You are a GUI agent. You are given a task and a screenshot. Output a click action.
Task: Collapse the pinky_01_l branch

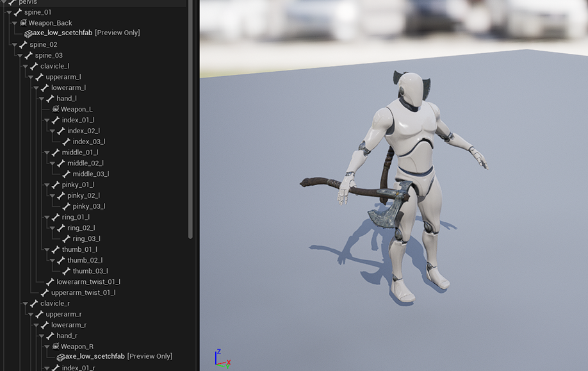click(x=47, y=185)
